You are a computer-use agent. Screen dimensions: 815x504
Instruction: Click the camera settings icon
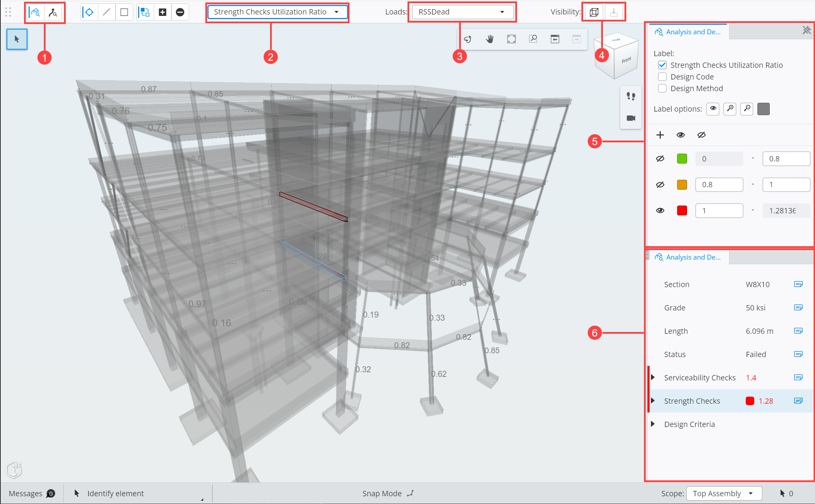click(x=631, y=118)
